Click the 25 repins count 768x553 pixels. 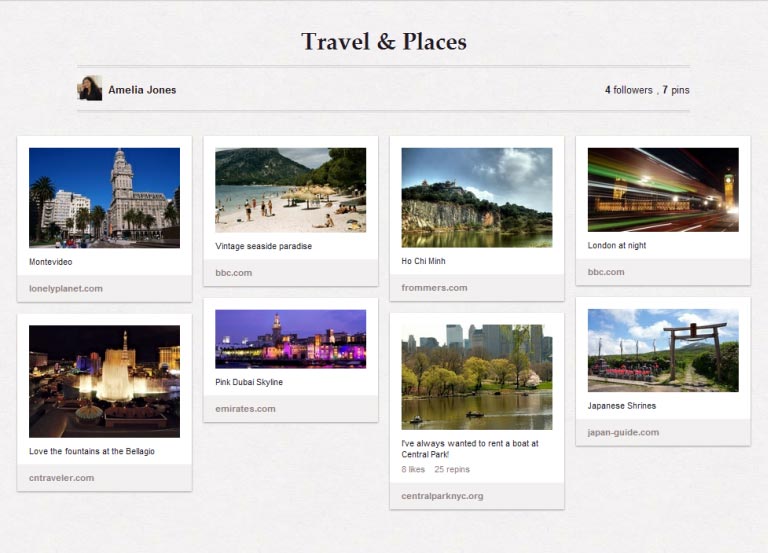click(452, 469)
